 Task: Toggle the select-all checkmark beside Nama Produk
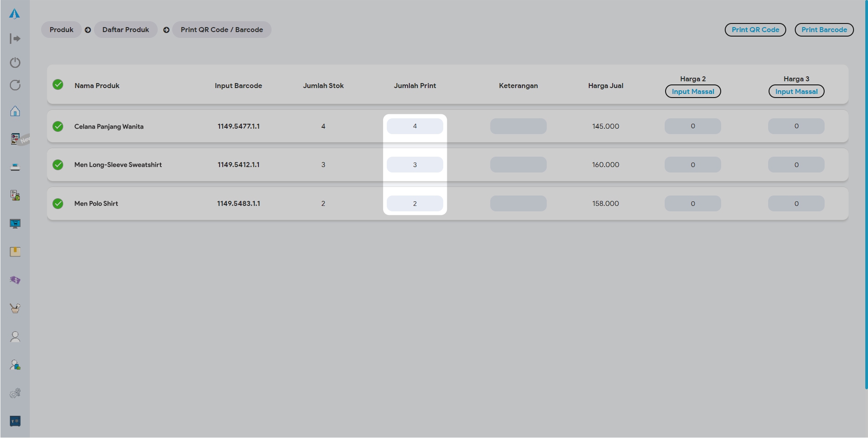click(x=58, y=85)
